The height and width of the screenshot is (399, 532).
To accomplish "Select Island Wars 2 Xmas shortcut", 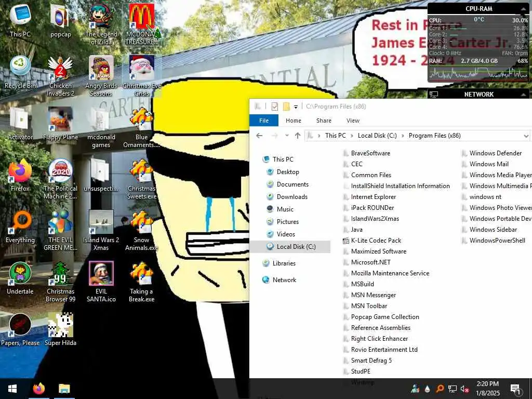I will 101,231.
